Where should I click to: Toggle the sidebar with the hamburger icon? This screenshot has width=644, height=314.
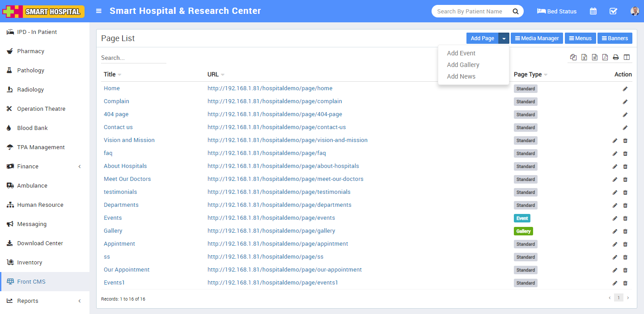point(99,11)
